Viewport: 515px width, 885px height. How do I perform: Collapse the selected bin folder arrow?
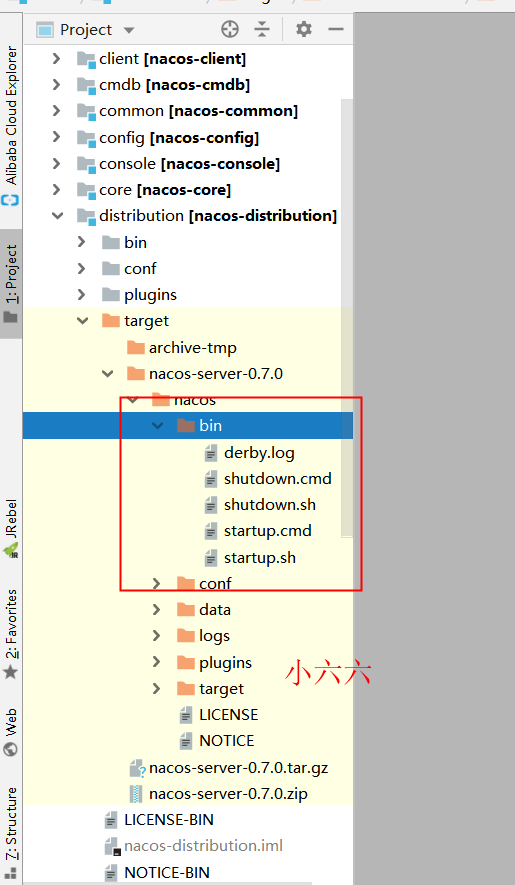[x=158, y=426]
